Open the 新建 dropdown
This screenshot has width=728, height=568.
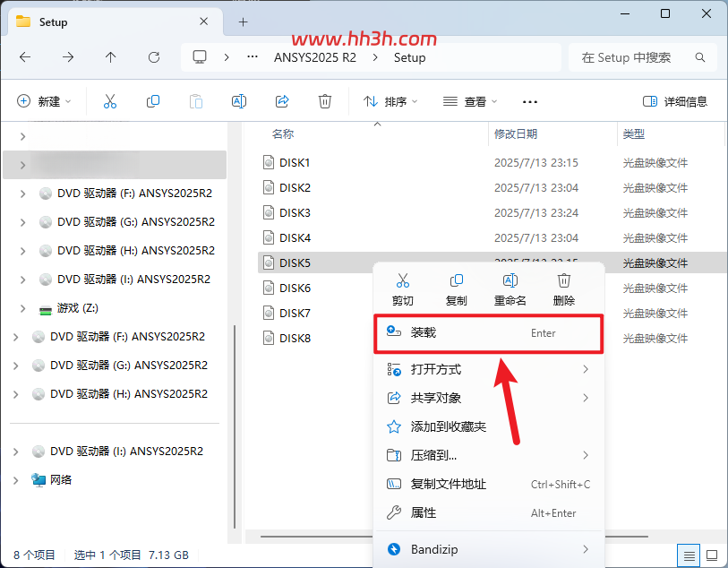click(44, 101)
